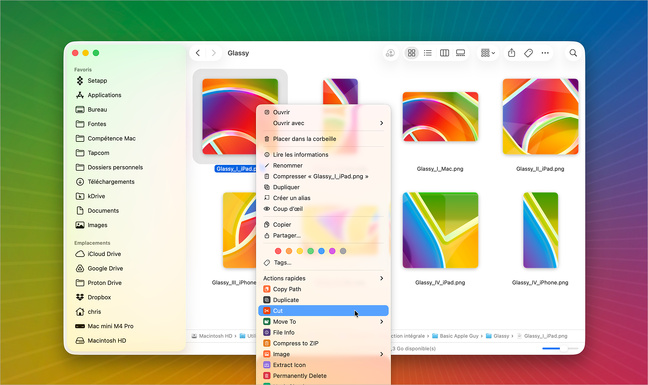Open Setapp in the sidebar
Screen dimensions: 648x385
pyautogui.click(x=97, y=81)
